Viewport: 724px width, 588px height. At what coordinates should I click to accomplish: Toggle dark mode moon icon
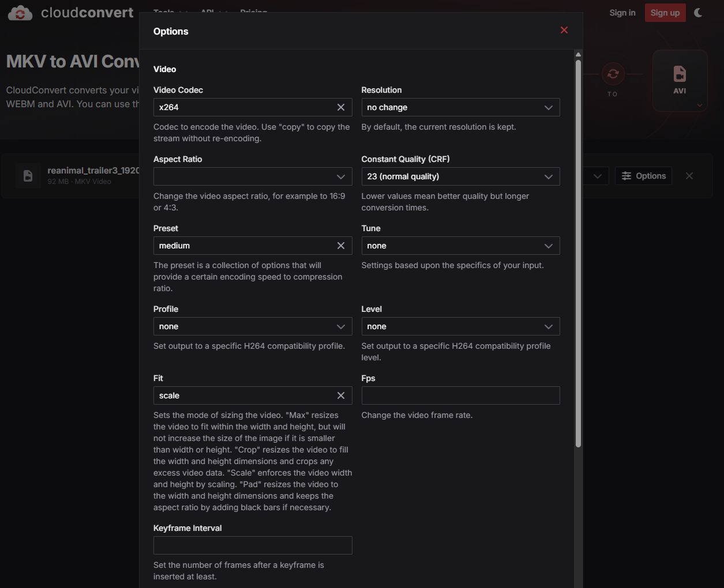(698, 13)
